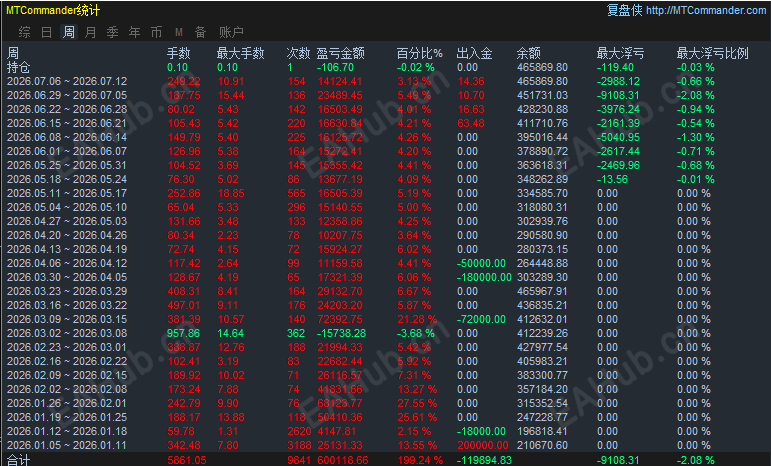Click the total percentage 199.24 %
This screenshot has width=771, height=466.
(420, 461)
